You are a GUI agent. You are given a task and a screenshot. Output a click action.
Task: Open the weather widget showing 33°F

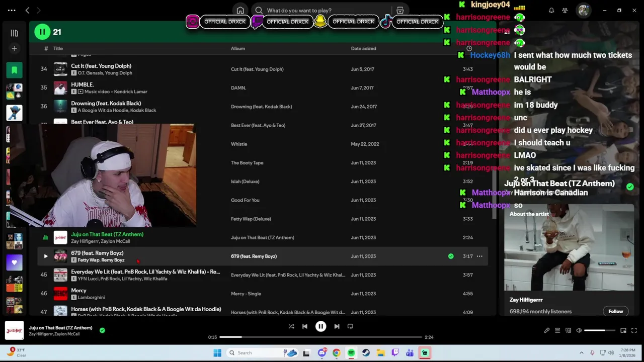[16, 352]
